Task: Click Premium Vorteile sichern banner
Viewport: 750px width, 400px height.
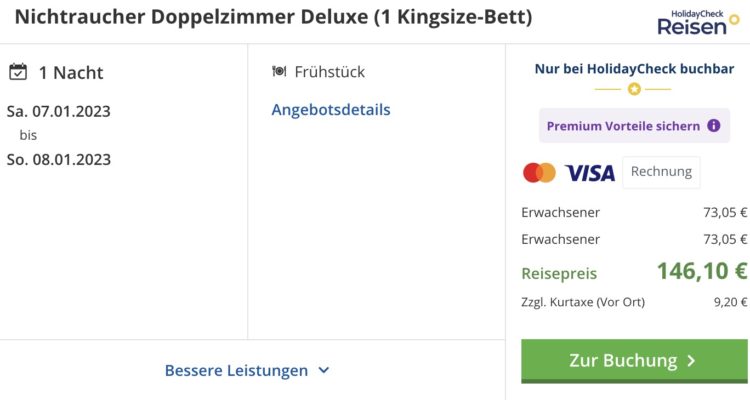Action: (x=634, y=126)
